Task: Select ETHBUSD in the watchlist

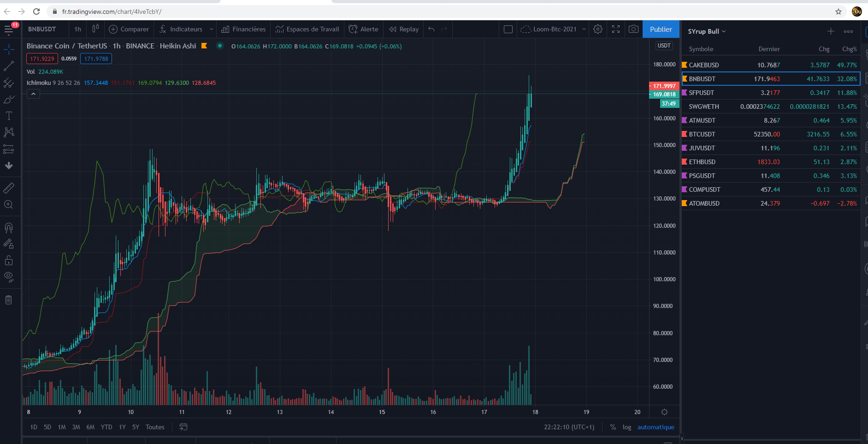Action: pyautogui.click(x=771, y=162)
